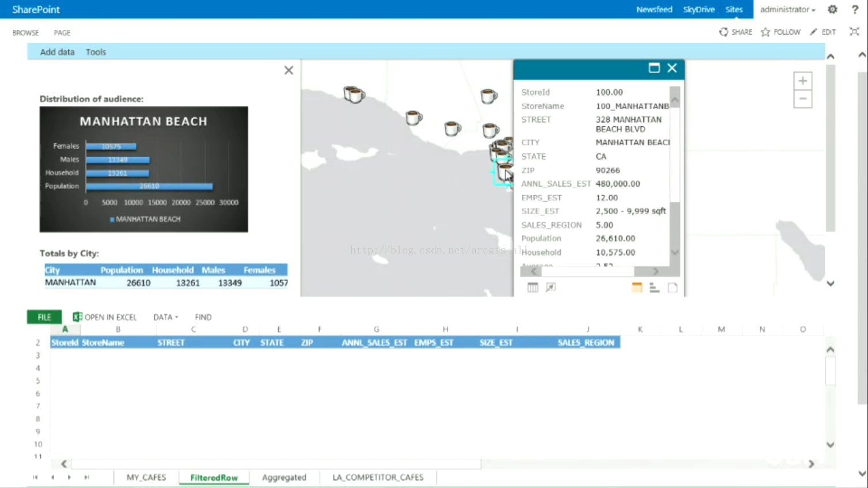The height and width of the screenshot is (488, 868).
Task: Zoom in on the map
Action: 802,81
